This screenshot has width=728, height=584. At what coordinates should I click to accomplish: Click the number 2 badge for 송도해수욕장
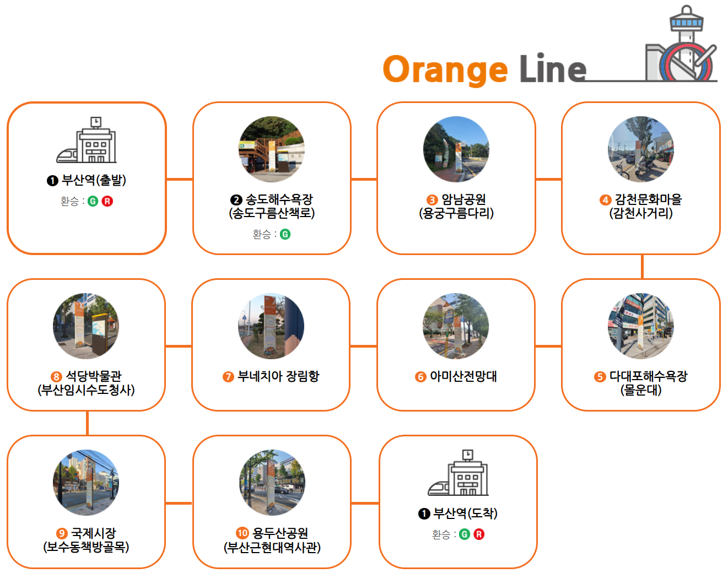(236, 199)
